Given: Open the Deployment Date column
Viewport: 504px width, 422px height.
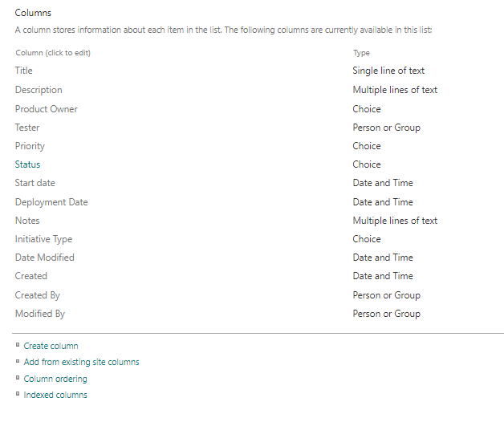Looking at the screenshot, I should 51,202.
